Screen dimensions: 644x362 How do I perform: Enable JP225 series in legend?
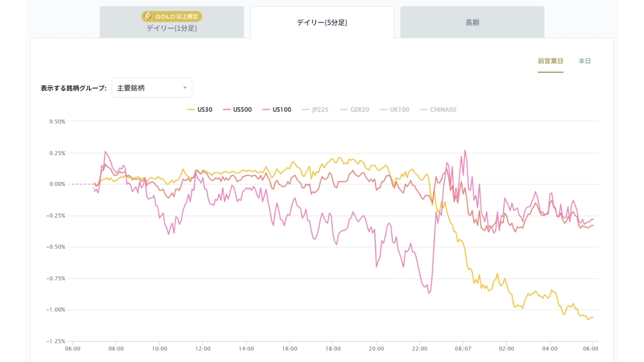click(315, 110)
